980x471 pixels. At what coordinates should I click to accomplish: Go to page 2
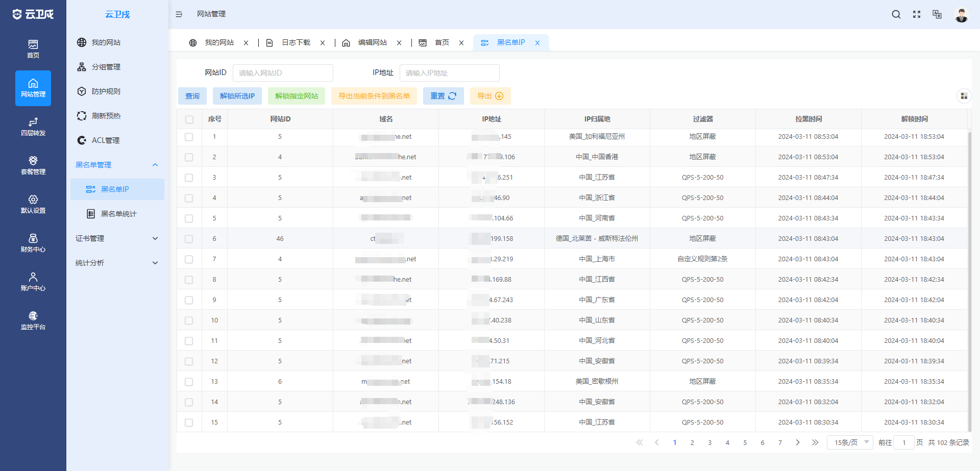tap(692, 442)
